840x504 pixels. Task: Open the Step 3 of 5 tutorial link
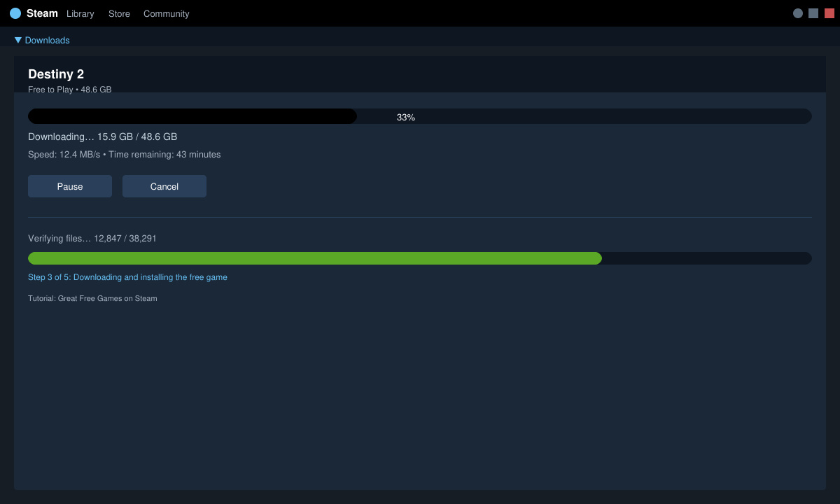(127, 277)
